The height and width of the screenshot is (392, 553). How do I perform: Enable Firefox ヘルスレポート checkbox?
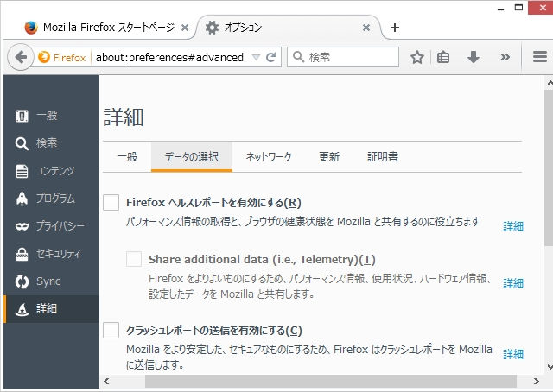coord(111,202)
